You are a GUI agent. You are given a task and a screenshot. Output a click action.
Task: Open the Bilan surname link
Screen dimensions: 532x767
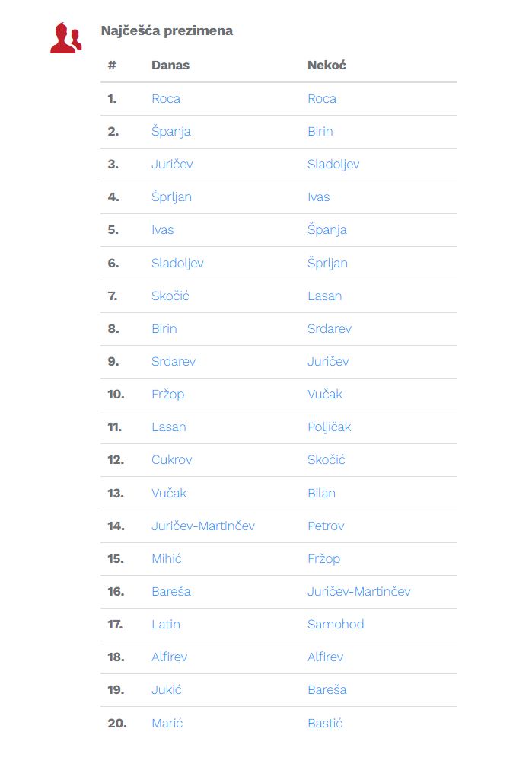click(x=321, y=493)
